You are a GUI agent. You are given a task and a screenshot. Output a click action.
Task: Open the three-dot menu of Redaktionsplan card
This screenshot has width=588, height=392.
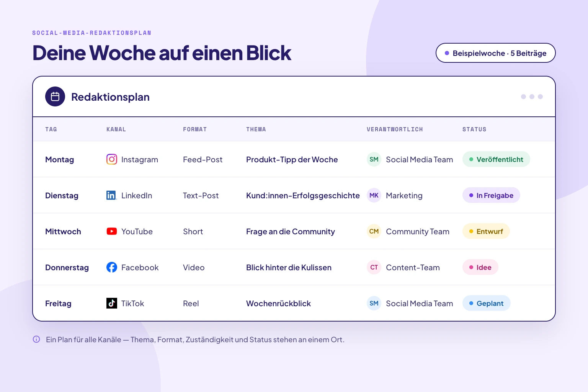532,96
